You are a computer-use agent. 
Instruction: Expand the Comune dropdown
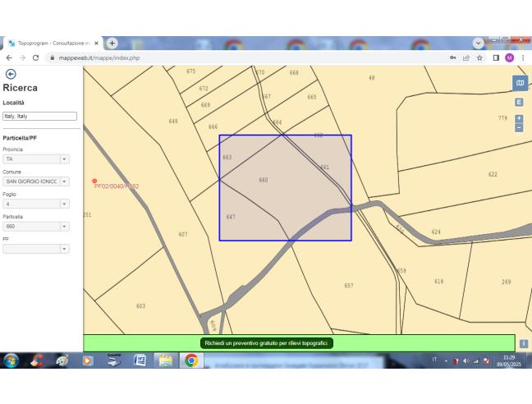click(x=64, y=181)
